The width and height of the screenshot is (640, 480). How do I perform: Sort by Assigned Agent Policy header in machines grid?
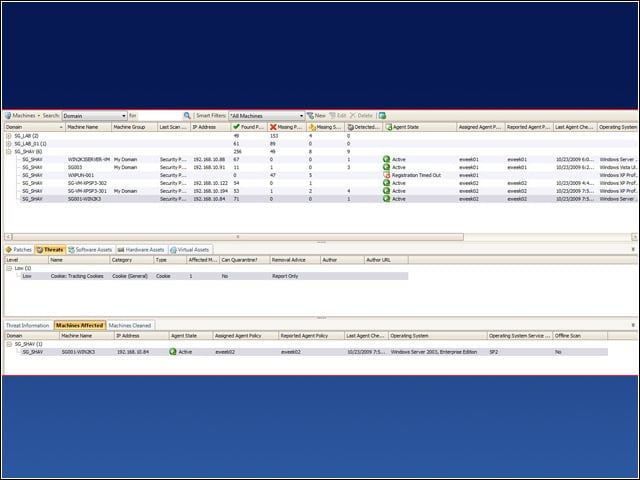tap(480, 127)
